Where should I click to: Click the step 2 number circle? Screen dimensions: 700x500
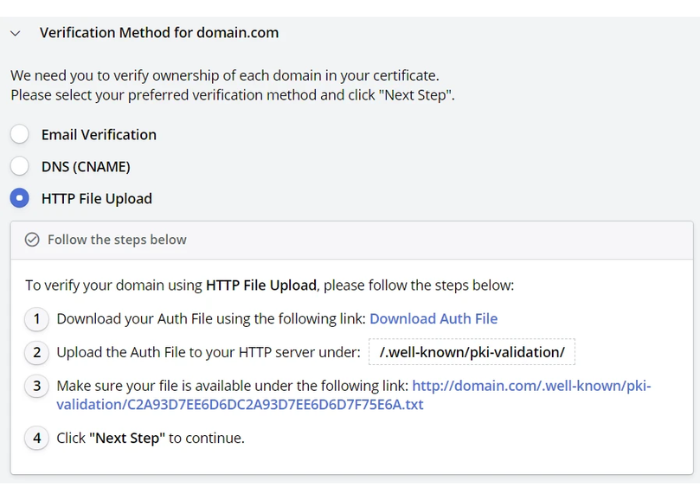click(x=37, y=352)
